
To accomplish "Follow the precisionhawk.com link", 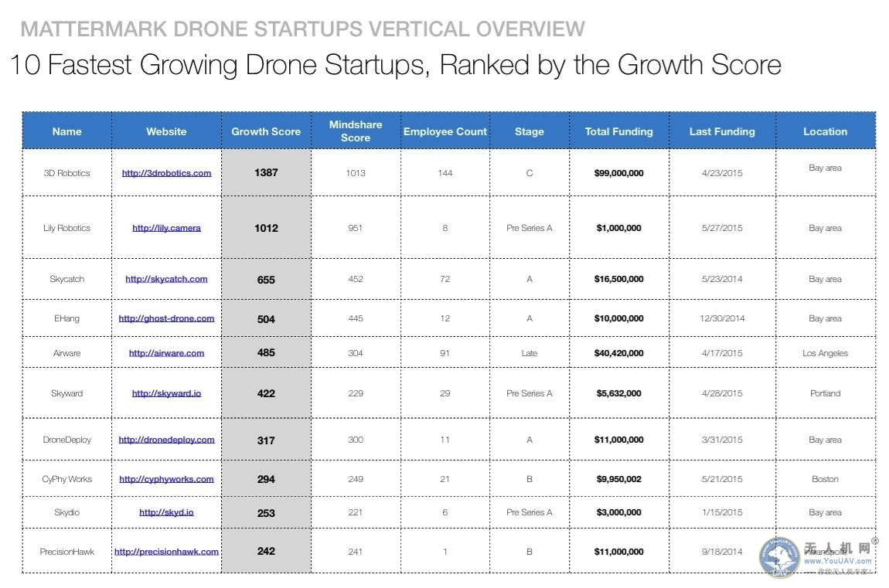I will [166, 552].
